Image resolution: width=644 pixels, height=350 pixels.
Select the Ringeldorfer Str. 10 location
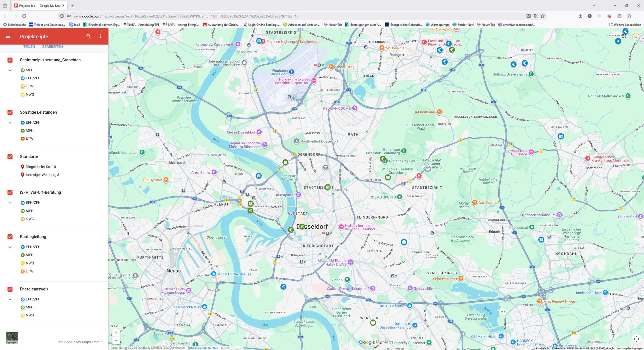[41, 167]
